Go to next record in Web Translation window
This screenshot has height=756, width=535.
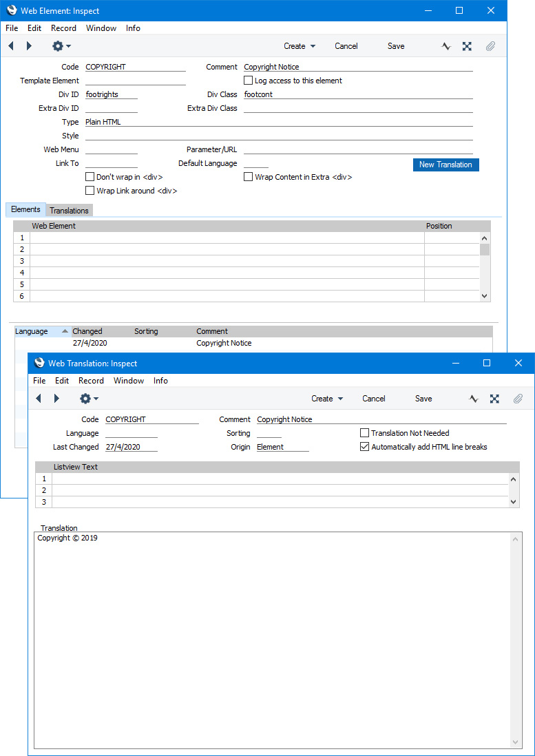[56, 399]
